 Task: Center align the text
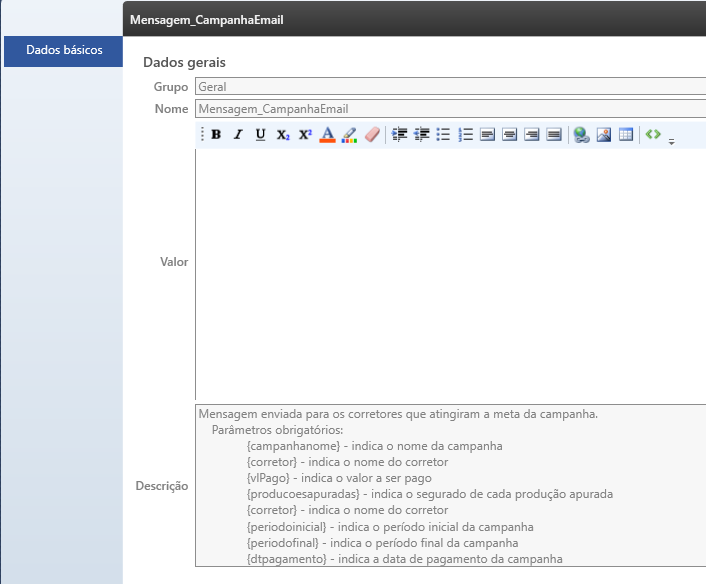click(509, 134)
